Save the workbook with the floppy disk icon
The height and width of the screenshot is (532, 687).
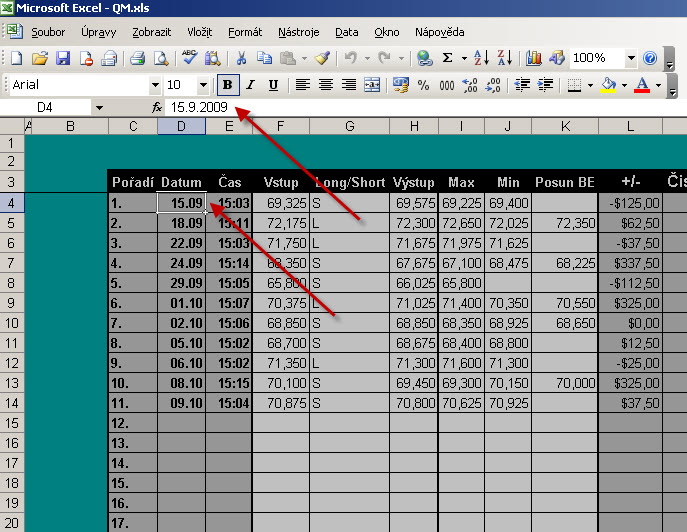click(x=63, y=58)
